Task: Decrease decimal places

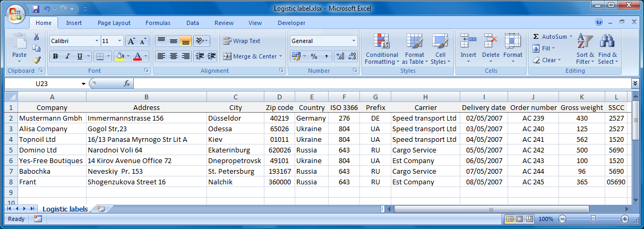Action: [353, 56]
